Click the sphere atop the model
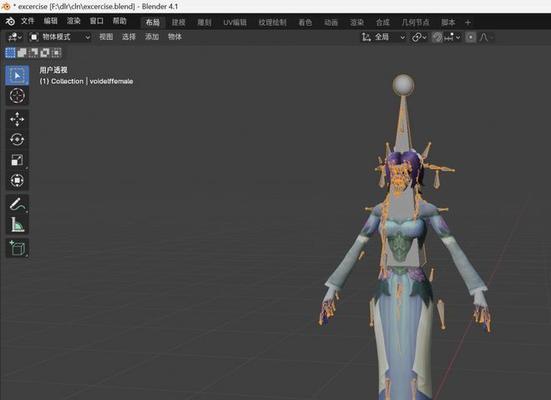The image size is (551, 400). [403, 85]
